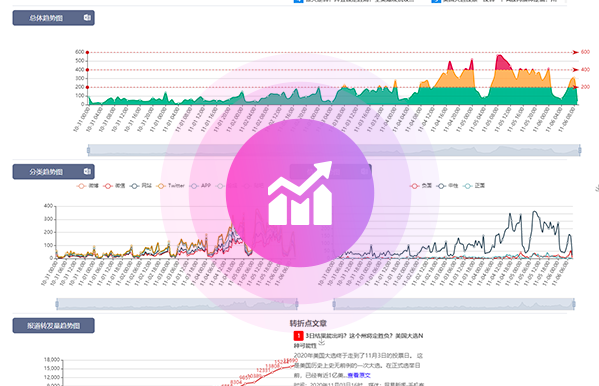Click left handle of source chart zoom slider
The image size is (599, 386).
[57, 304]
